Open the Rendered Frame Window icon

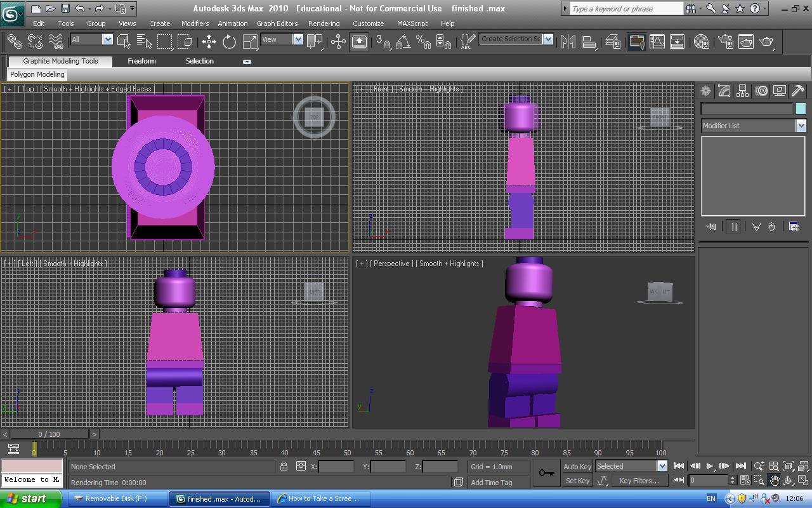click(746, 42)
